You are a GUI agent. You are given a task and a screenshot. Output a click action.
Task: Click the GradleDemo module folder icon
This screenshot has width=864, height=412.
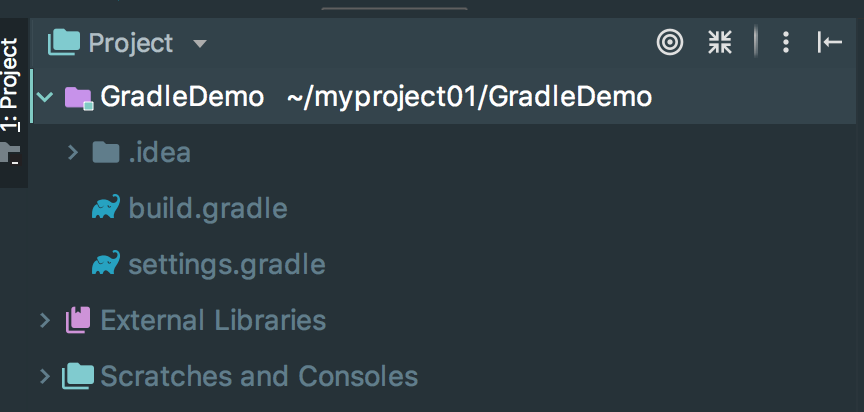tap(79, 97)
